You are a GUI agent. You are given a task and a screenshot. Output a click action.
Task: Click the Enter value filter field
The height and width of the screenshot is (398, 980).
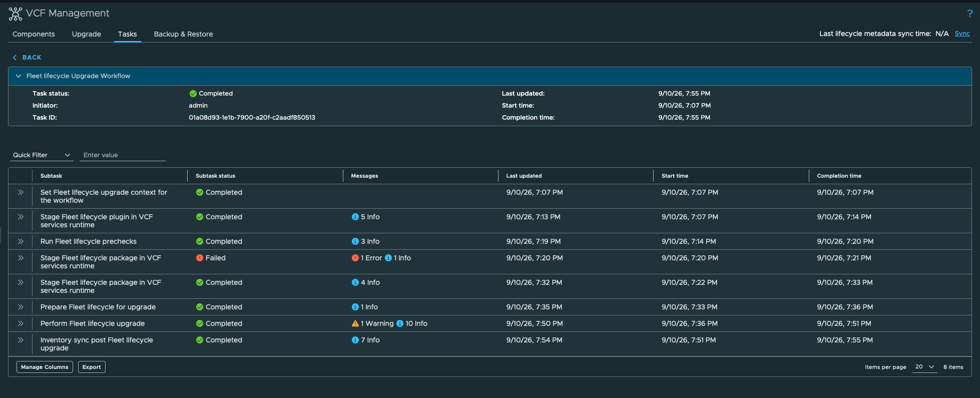tap(123, 155)
